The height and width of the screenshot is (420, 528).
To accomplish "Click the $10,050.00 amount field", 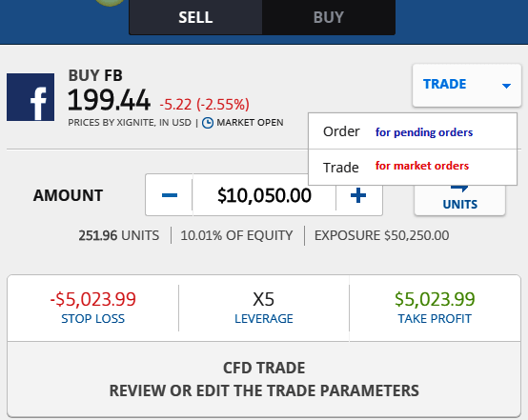I will 264,195.
